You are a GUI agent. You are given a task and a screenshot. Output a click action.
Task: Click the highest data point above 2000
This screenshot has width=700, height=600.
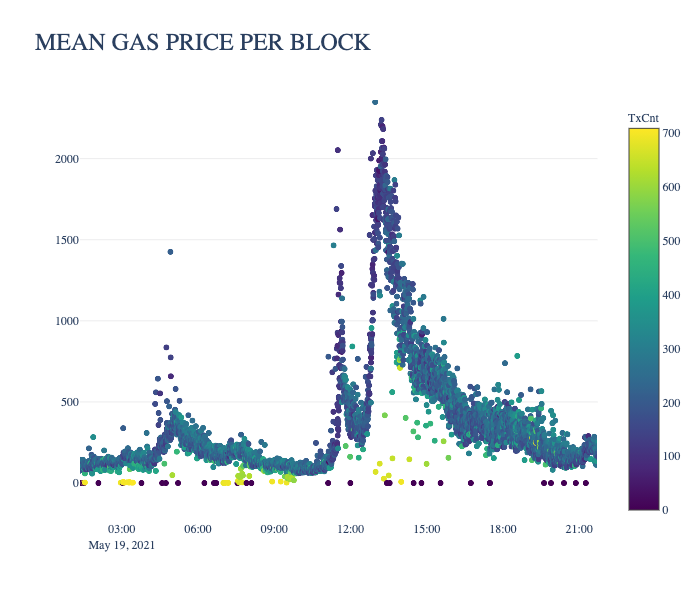(375, 102)
